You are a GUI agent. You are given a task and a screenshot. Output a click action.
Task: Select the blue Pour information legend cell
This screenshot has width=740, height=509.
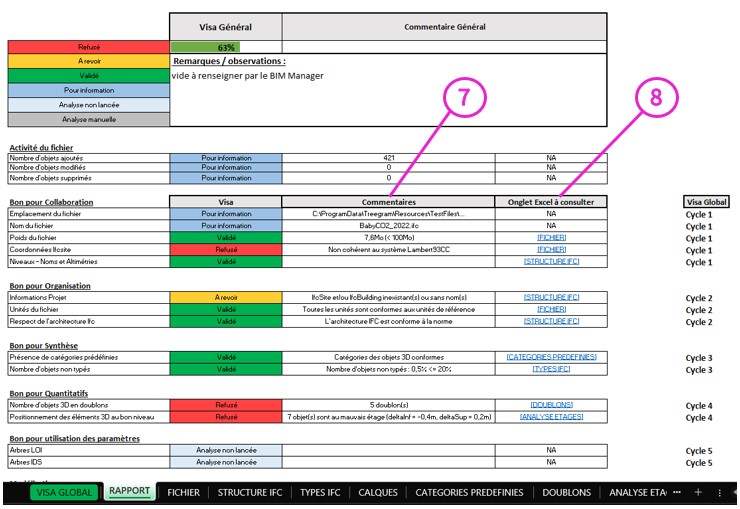89,90
